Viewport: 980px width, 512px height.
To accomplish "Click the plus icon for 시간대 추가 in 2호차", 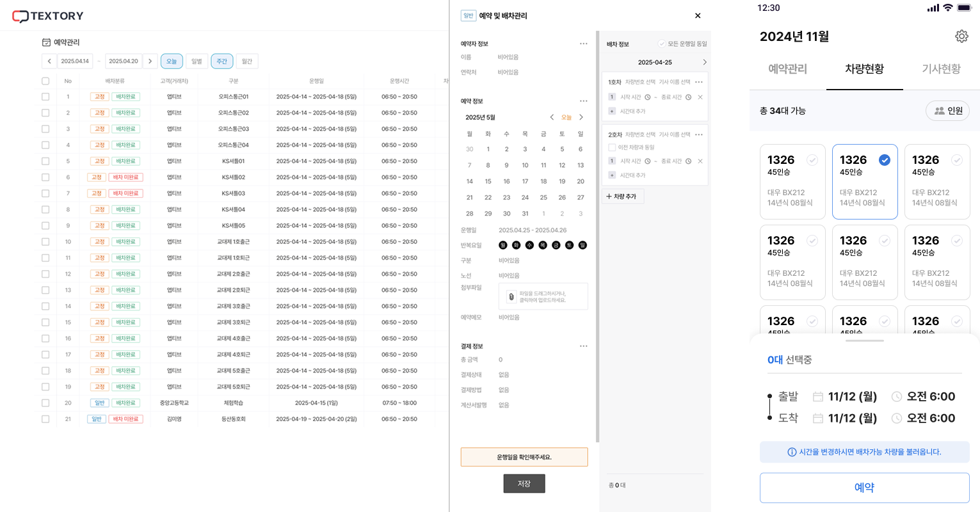I will click(612, 175).
